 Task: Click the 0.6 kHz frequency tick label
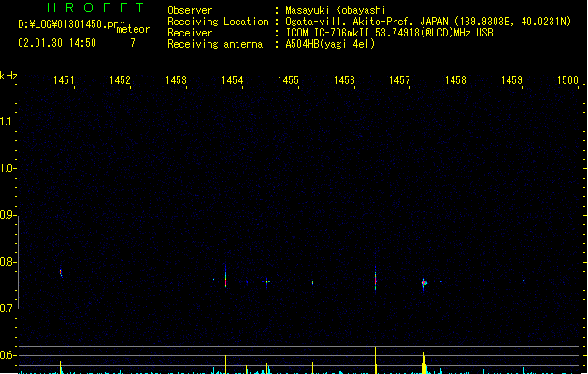click(7, 355)
